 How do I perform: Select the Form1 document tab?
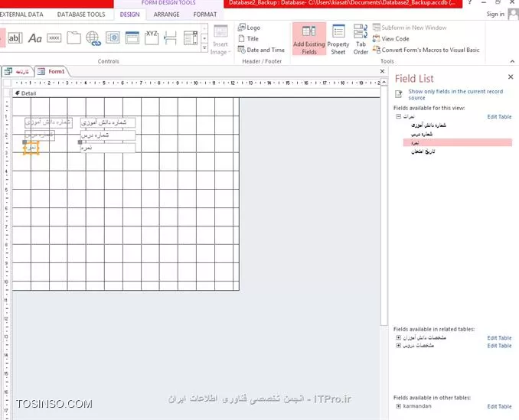click(51, 71)
